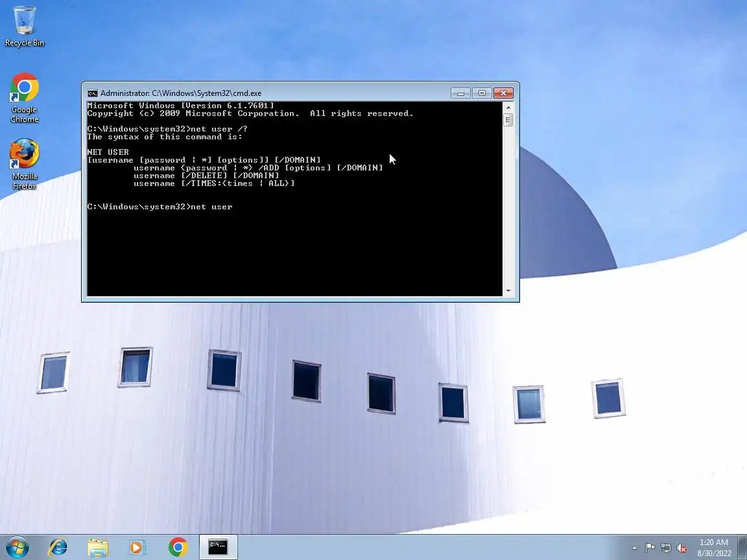The image size is (747, 560).
Task: Click the muted volume tray icon
Action: [682, 548]
